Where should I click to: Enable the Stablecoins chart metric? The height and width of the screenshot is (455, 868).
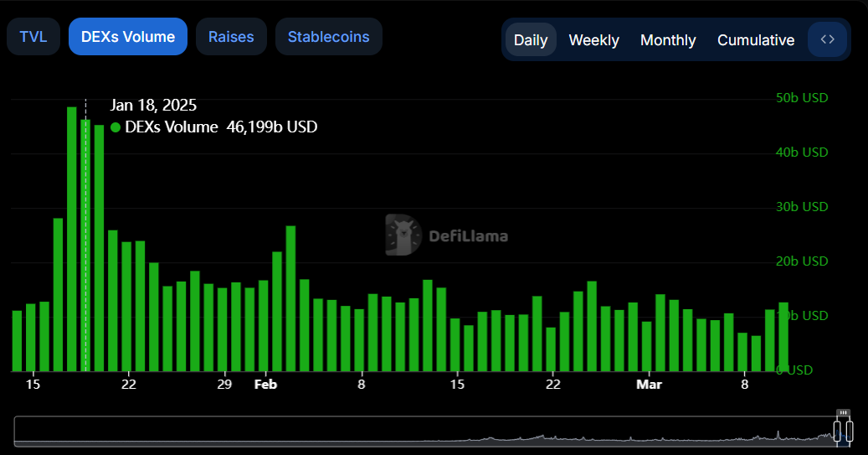click(328, 37)
